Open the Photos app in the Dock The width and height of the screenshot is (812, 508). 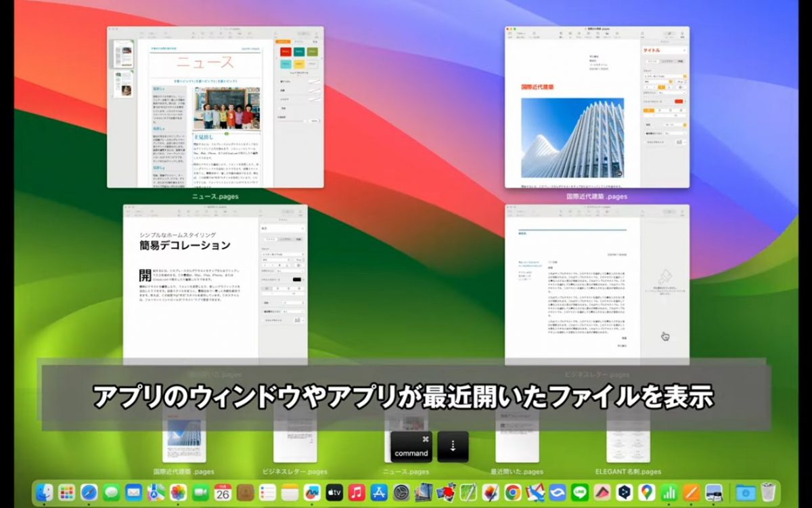(178, 492)
